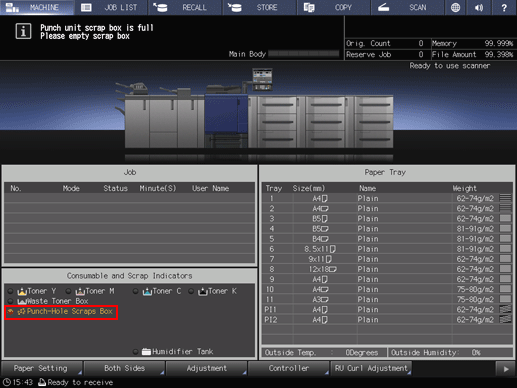Click the Toner M status lamp
Screen dimensions: 517x388
click(x=68, y=291)
